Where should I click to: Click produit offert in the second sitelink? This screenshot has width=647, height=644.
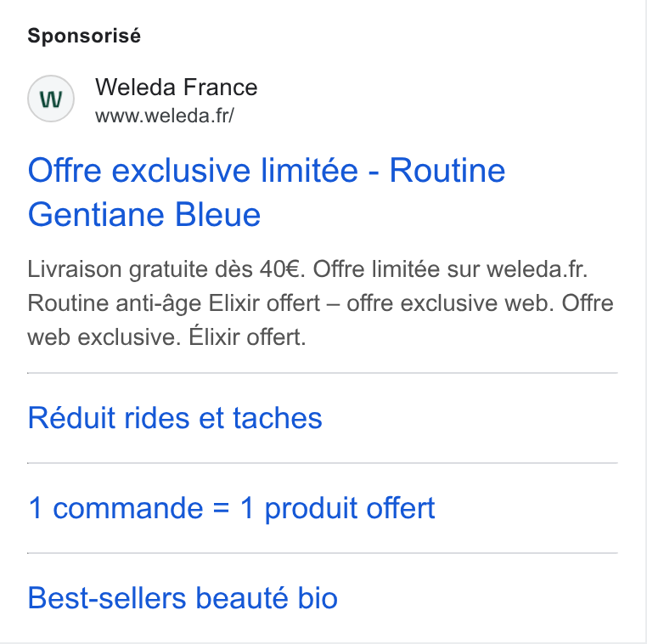(350, 508)
